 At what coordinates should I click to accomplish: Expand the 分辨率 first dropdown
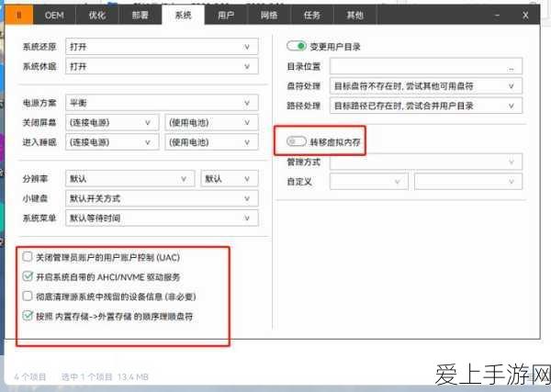point(130,178)
